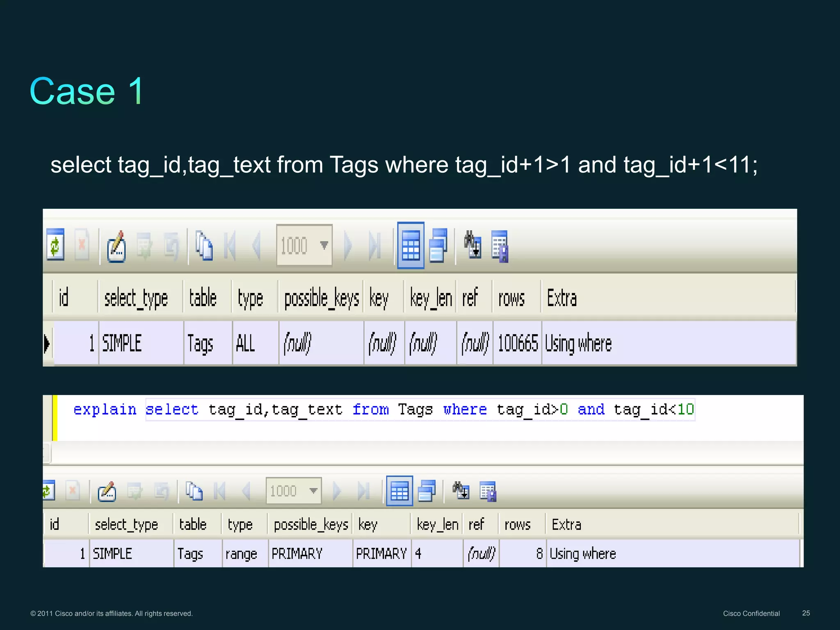
Task: Click the export table icon in upper toolbar
Action: coord(500,246)
